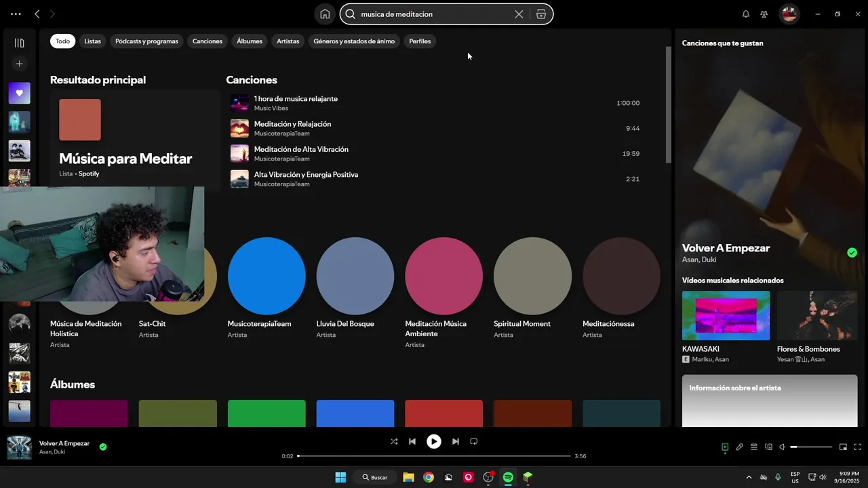The image size is (868, 488).
Task: Open ESP US language switcher
Action: click(x=795, y=477)
